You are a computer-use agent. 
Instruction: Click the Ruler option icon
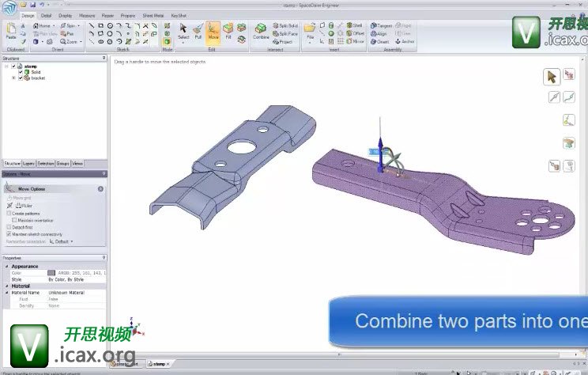tap(19, 206)
